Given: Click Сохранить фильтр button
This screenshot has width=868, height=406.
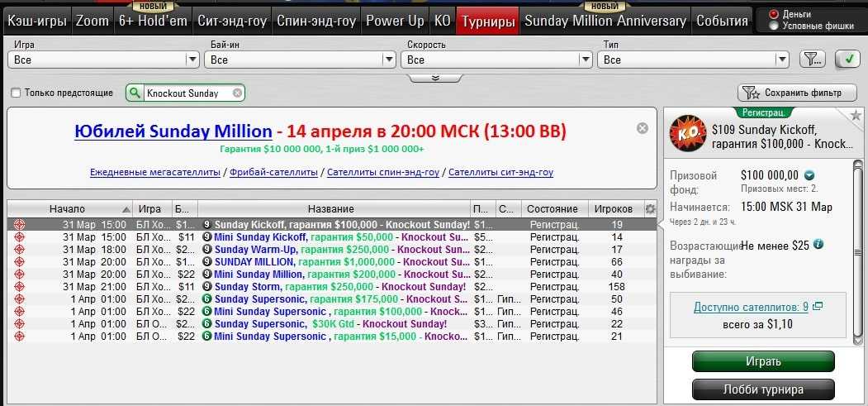Looking at the screenshot, I should click(x=797, y=93).
